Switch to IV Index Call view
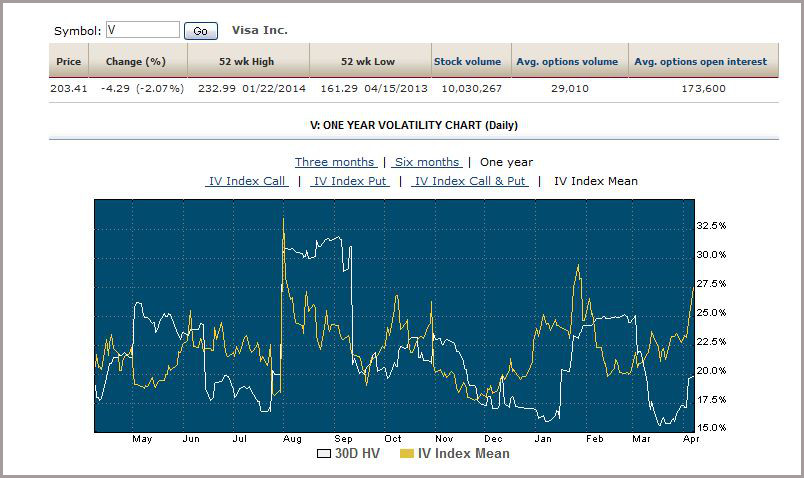 [x=247, y=181]
